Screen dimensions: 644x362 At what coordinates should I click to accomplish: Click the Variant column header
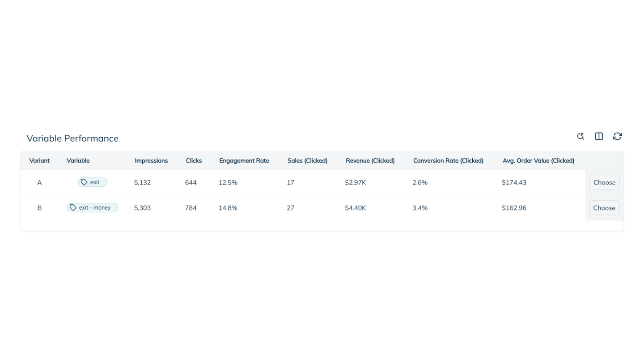pos(39,160)
